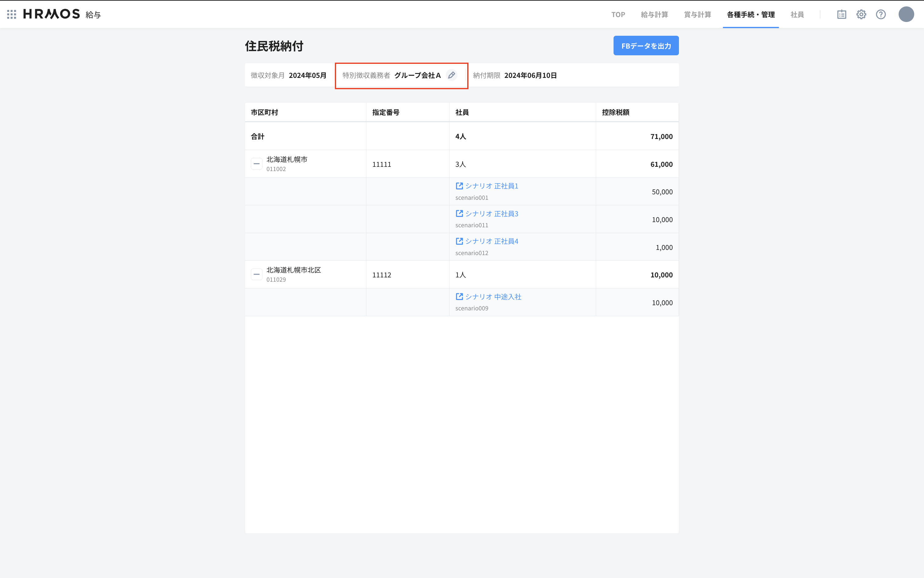Screen dimensions: 924x578
Task: Open the app launcher grid icon
Action: click(x=12, y=15)
